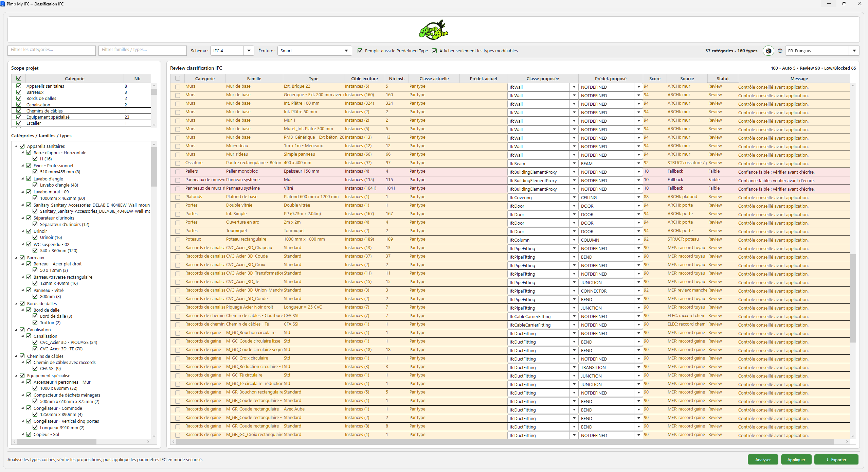The image size is (868, 472).
Task: Click the '37 catégories • 160 types' counter
Action: pyautogui.click(x=731, y=51)
